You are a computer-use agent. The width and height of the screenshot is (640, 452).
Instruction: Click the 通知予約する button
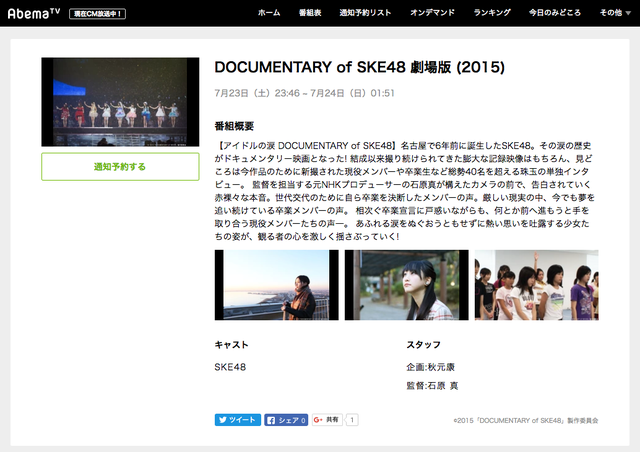(x=120, y=167)
